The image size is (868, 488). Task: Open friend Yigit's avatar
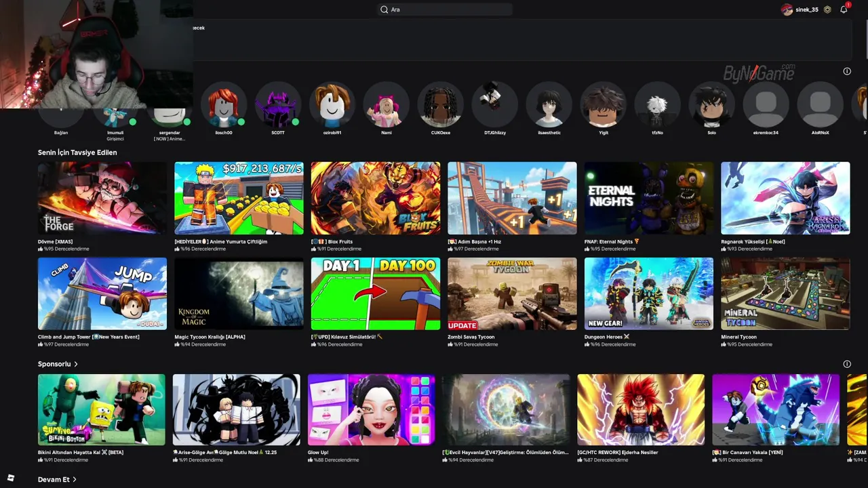click(604, 104)
